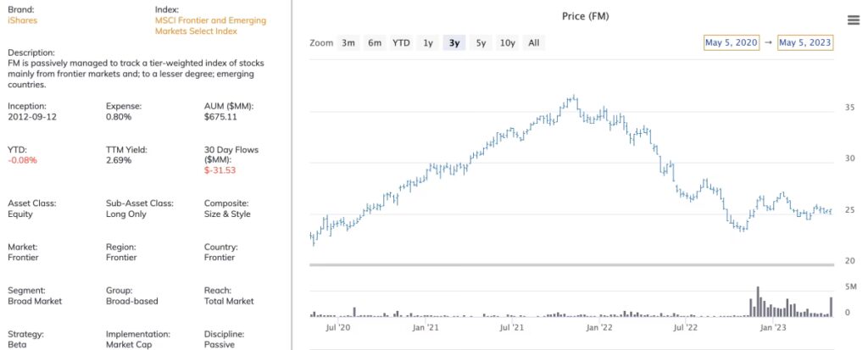Show All price history
Viewport: 868px width, 350px height.
pyautogui.click(x=533, y=42)
